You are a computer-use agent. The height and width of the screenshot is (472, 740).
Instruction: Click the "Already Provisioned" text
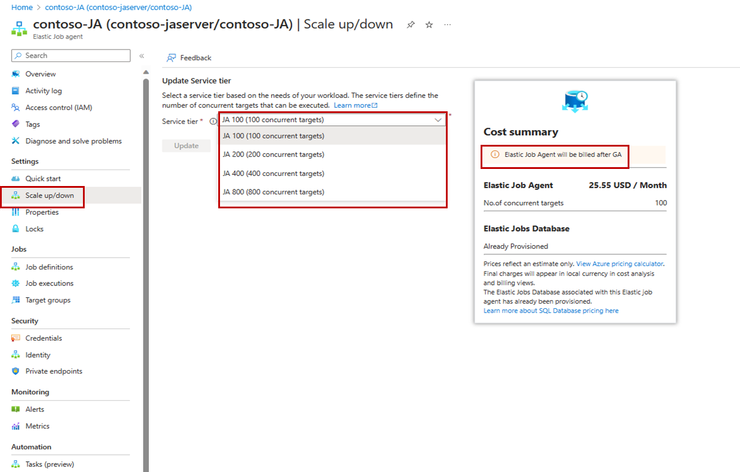click(x=515, y=246)
